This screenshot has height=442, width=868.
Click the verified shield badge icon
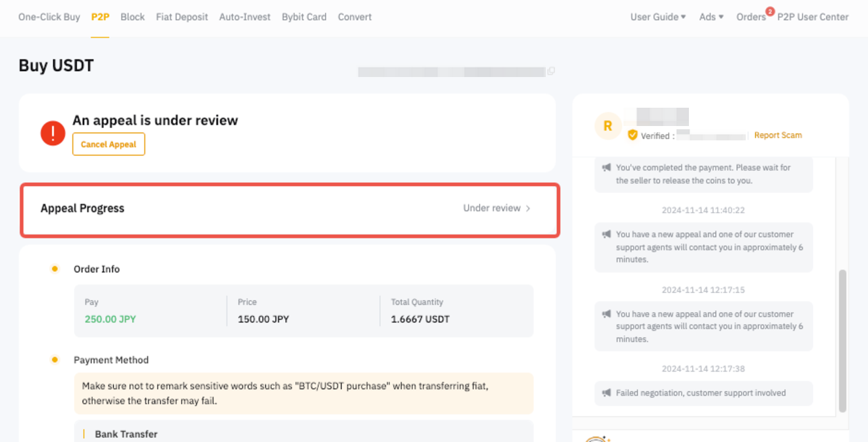tap(632, 135)
